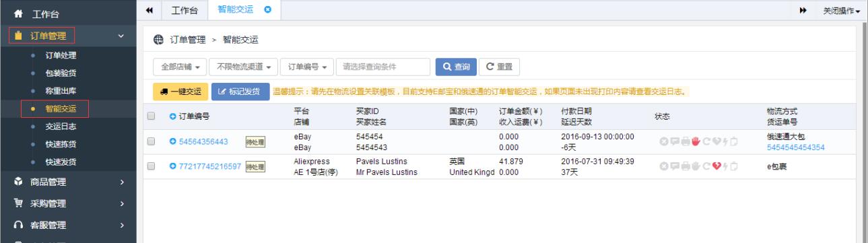
Task: Click the printer status icon for order 54564356443
Action: 686,141
